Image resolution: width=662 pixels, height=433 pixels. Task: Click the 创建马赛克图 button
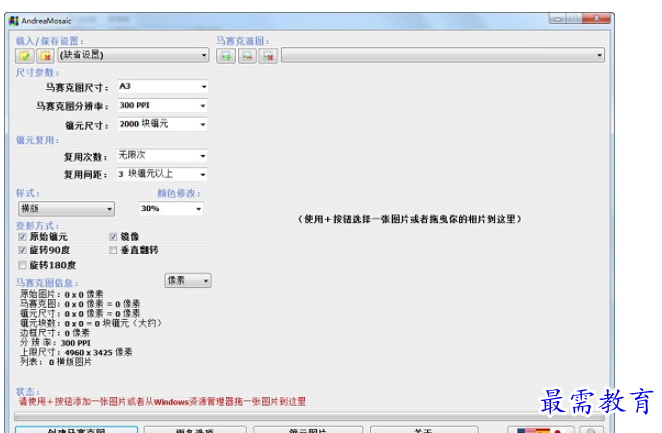pos(76,430)
